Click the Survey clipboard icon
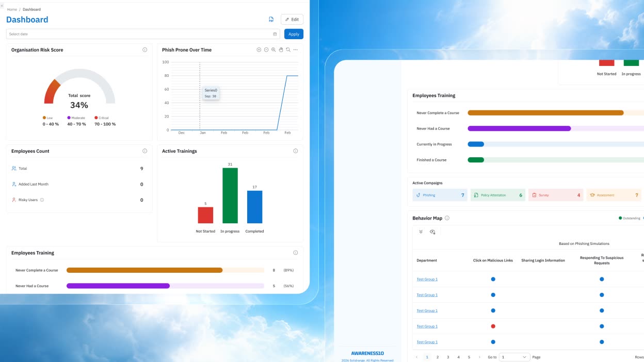This screenshot has height=362, width=644. coord(534,195)
